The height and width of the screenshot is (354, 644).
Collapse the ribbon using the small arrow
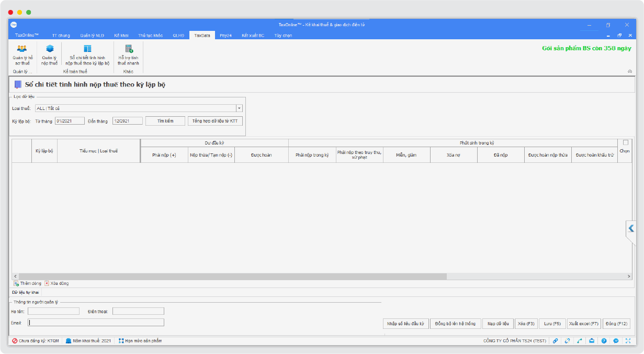tap(629, 71)
